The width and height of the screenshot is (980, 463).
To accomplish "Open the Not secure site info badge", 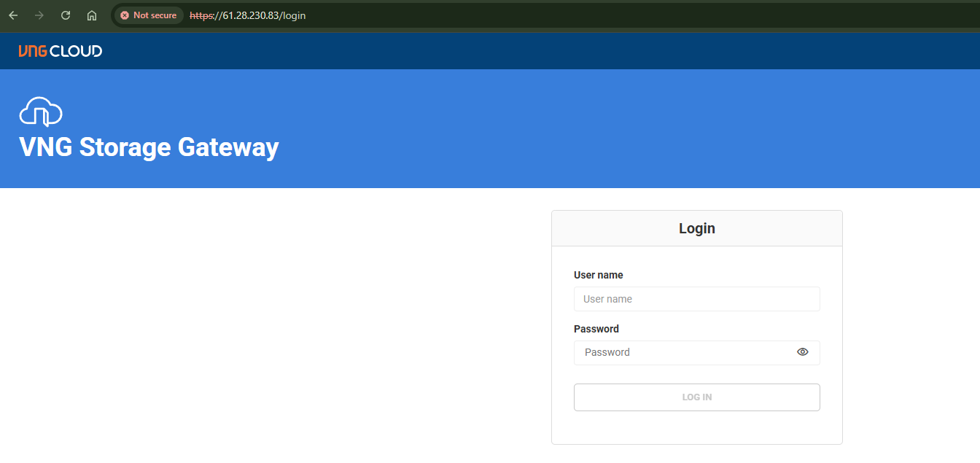I will pyautogui.click(x=149, y=15).
